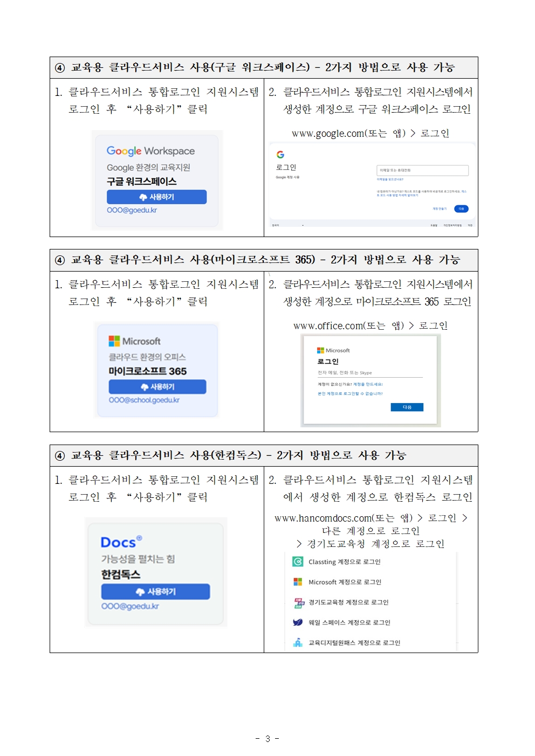Click 본인 계정으로 로그인할 수 없습니까 link
Screen dimensions: 535x756
(x=350, y=394)
